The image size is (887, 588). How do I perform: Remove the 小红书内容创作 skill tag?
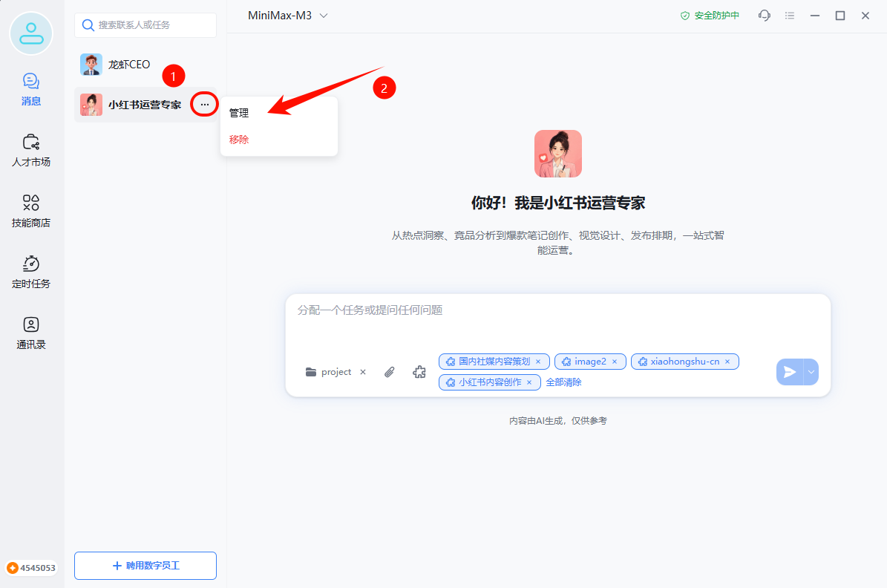(529, 382)
